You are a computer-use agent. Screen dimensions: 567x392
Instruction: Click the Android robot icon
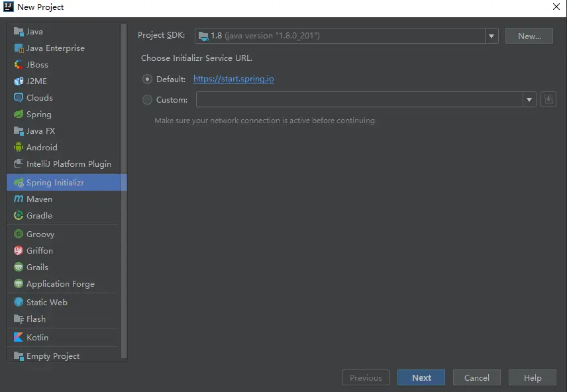[19, 147]
